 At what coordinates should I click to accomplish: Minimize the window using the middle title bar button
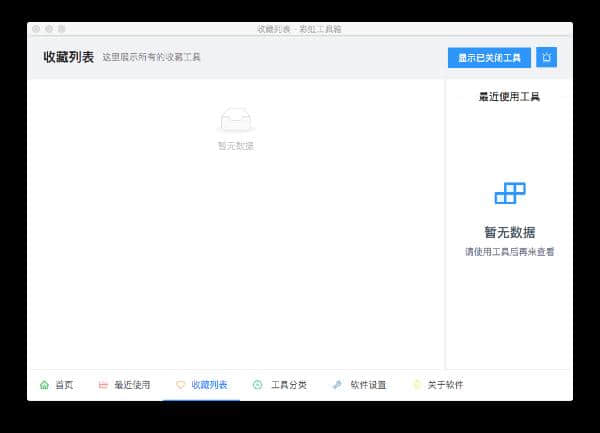coord(49,29)
